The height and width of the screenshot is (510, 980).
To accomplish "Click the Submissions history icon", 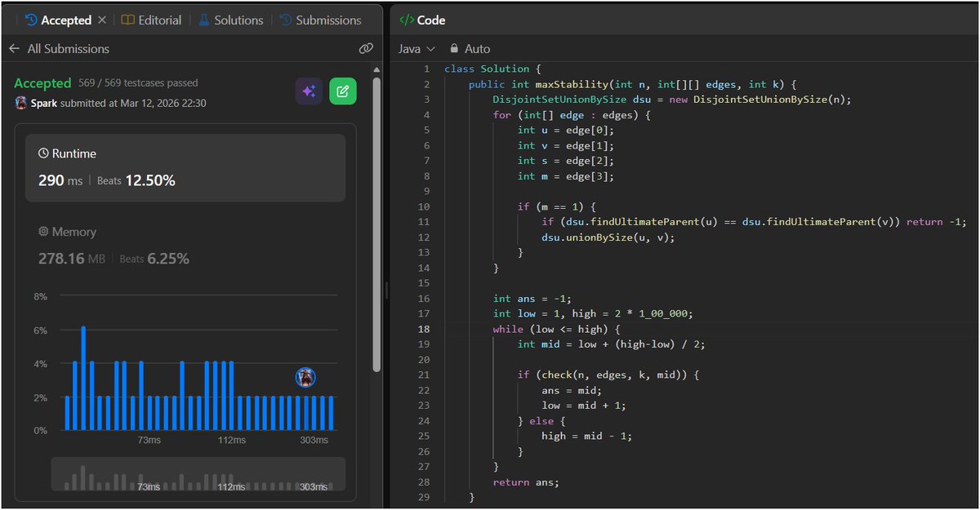I will click(x=286, y=20).
